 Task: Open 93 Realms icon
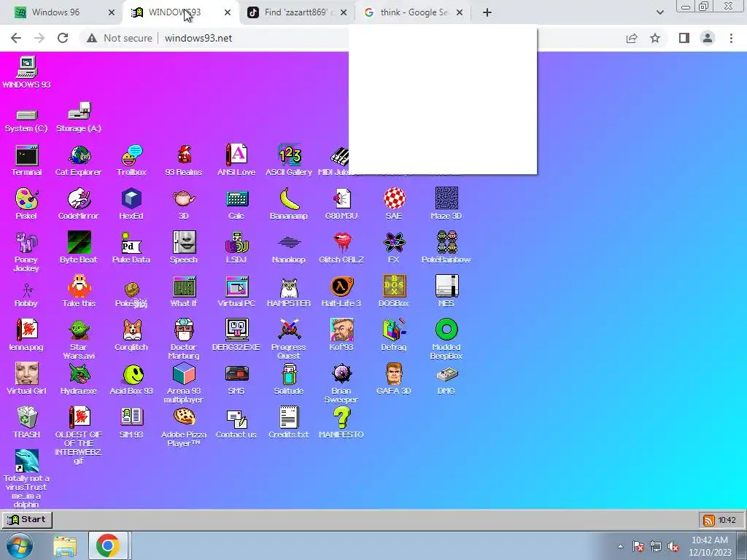click(x=183, y=160)
